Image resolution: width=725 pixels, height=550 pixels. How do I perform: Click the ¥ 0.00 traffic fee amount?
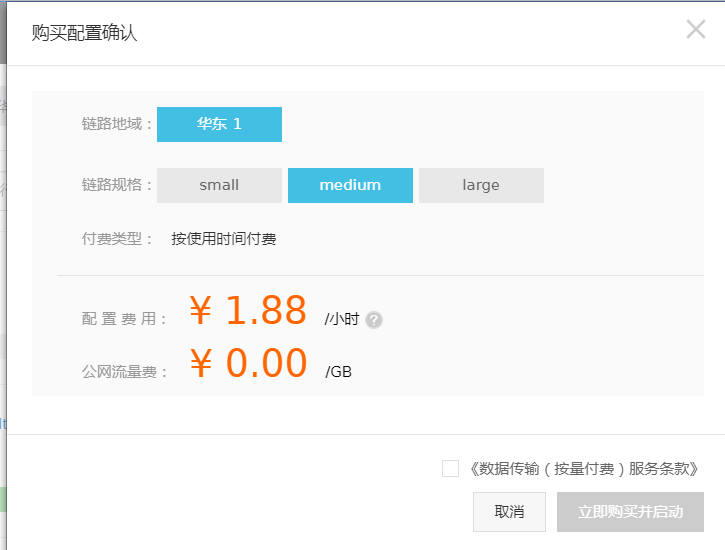247,363
